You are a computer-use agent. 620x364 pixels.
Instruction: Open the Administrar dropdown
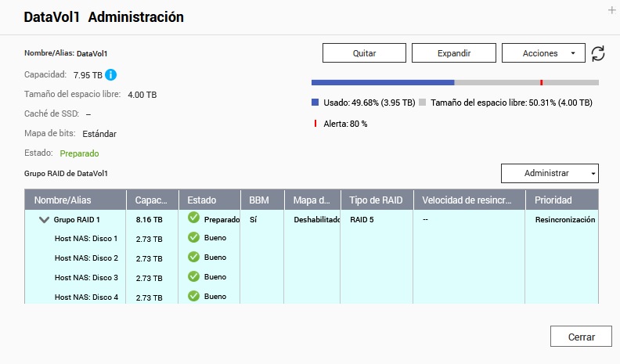549,173
